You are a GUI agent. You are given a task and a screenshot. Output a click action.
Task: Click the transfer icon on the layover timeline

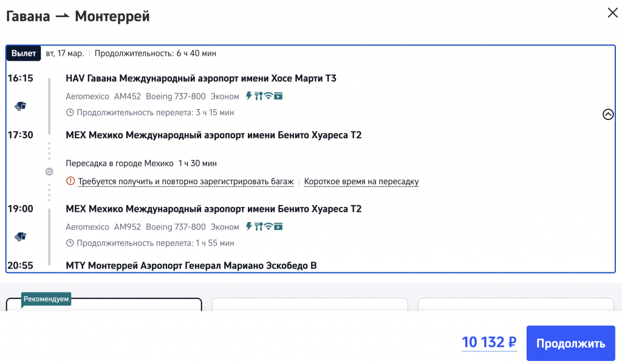tap(49, 172)
